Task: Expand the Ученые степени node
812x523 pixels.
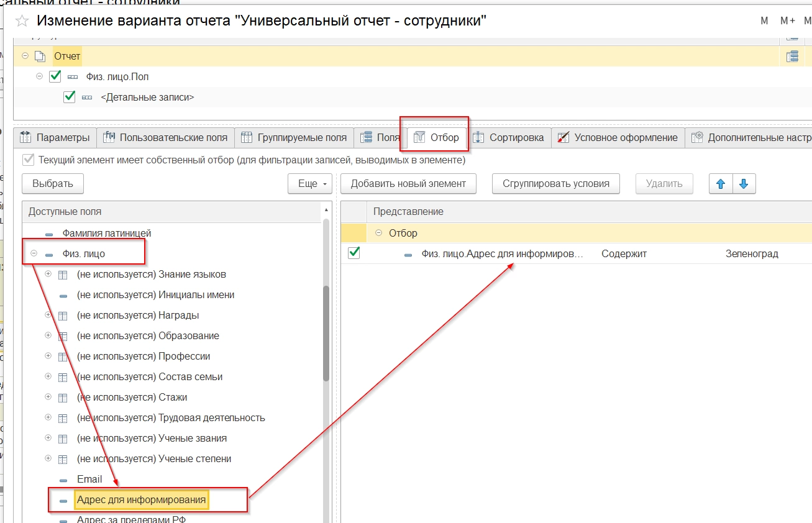Action: (x=48, y=458)
